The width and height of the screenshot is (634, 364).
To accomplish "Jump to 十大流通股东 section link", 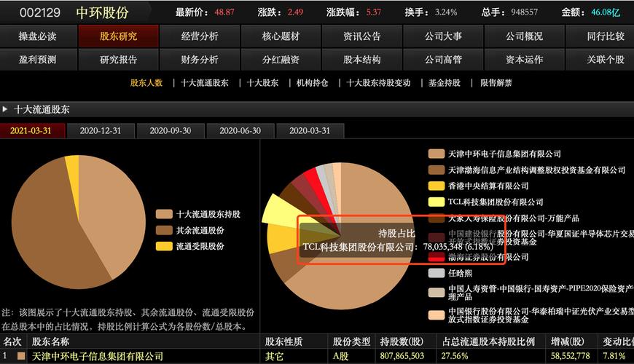I will [x=205, y=83].
